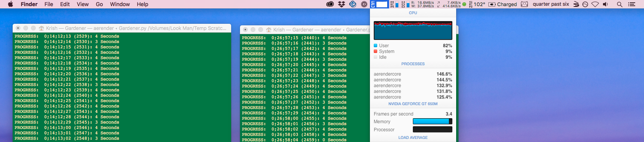The image size is (644, 142).
Task: Click the CPU usage history graph
Action: pyautogui.click(x=413, y=30)
